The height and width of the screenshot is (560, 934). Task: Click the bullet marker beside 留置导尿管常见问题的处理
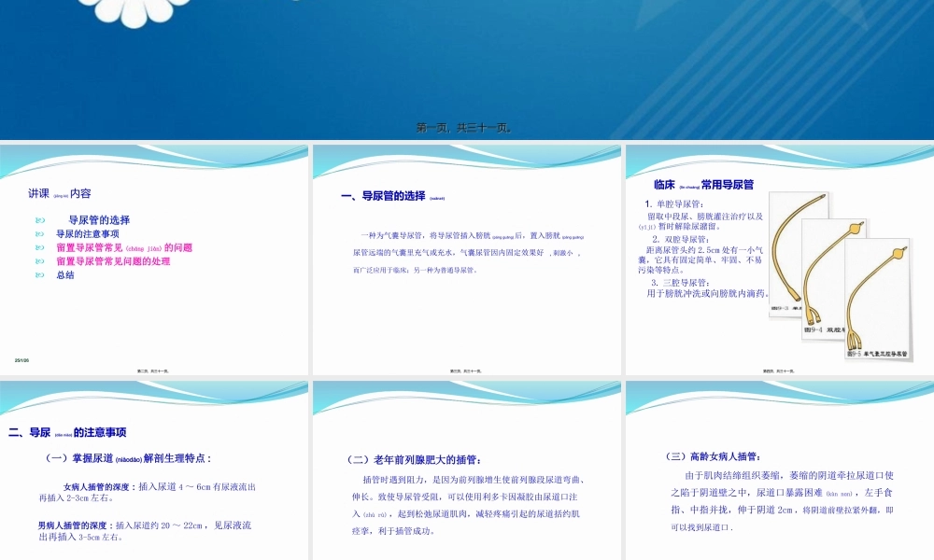click(39, 260)
